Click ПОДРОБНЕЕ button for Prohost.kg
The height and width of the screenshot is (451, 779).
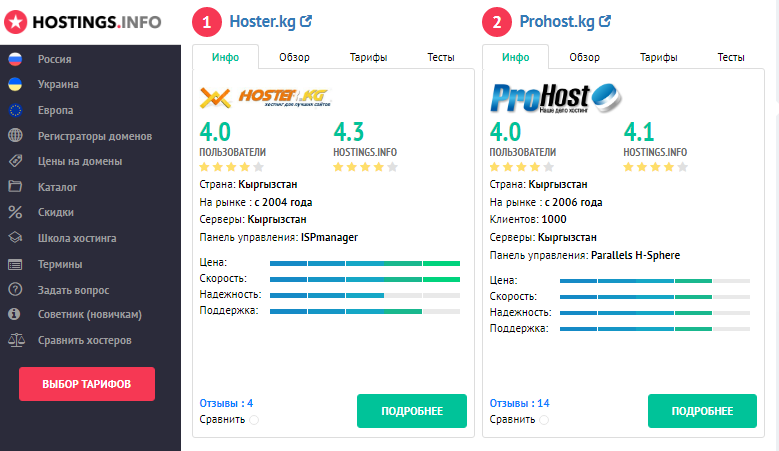click(702, 411)
